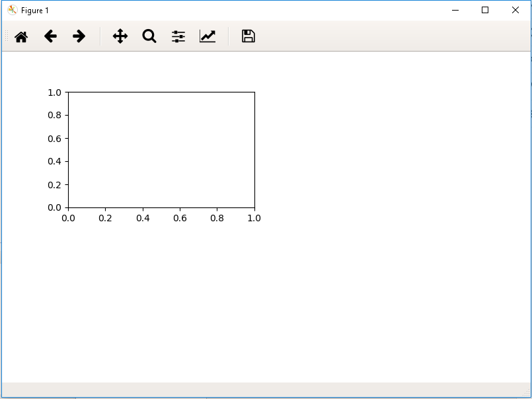Minimize the figure window
532x399 pixels.
point(455,10)
